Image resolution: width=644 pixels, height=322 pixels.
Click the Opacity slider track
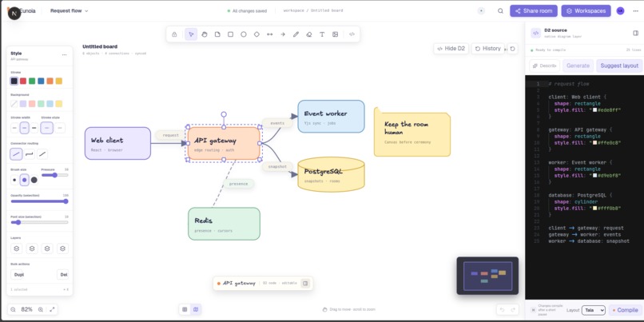[x=39, y=201]
